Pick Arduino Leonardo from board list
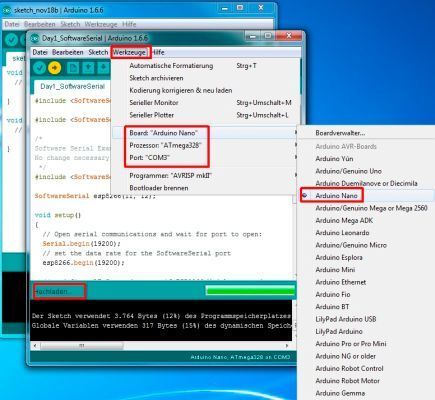The image size is (435, 400). point(342,233)
